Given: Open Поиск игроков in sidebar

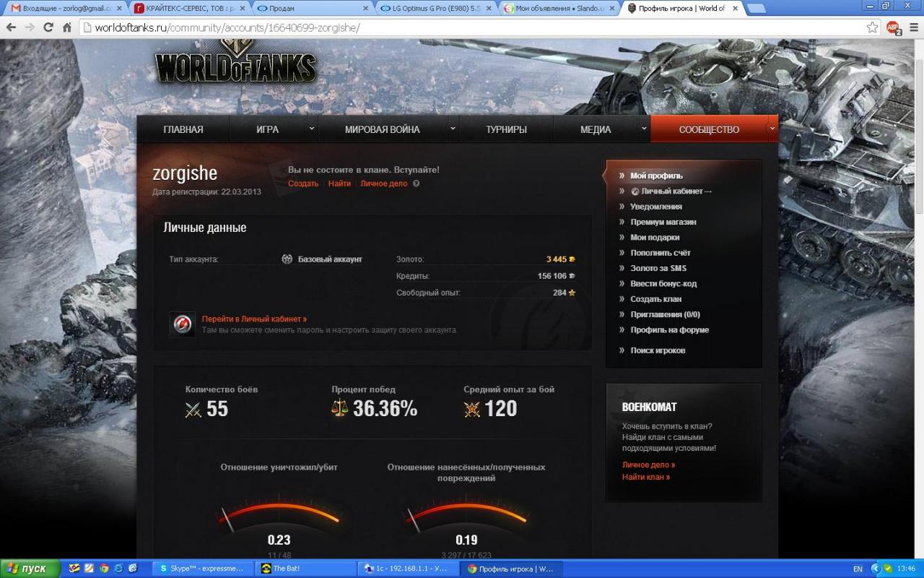Looking at the screenshot, I should tap(658, 350).
